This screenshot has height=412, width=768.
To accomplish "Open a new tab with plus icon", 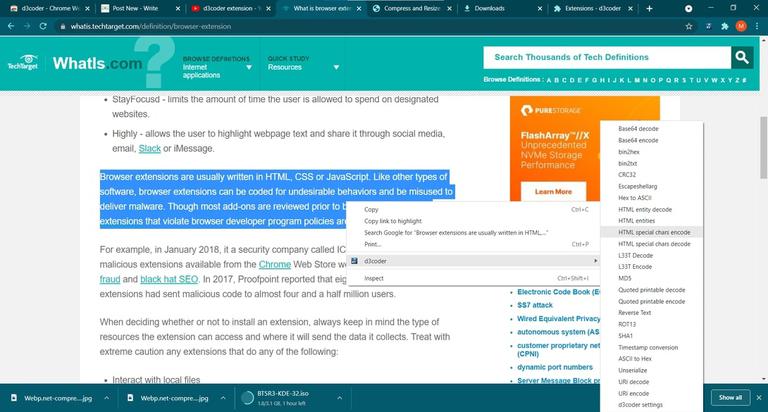I will click(x=649, y=8).
